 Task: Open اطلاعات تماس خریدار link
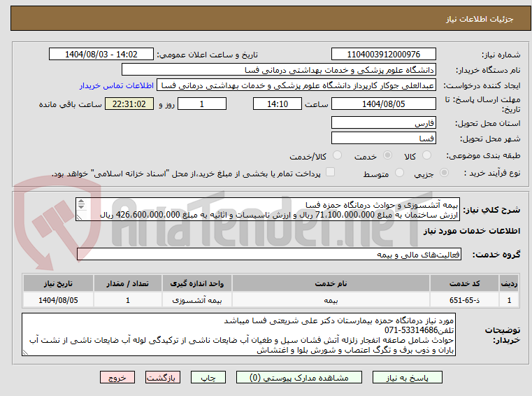pyautogui.click(x=117, y=85)
